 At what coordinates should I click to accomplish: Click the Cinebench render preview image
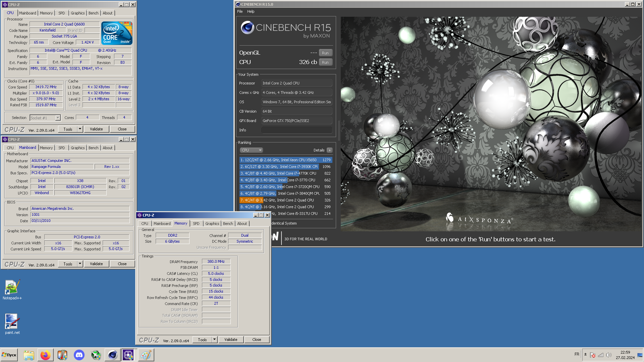click(x=491, y=124)
